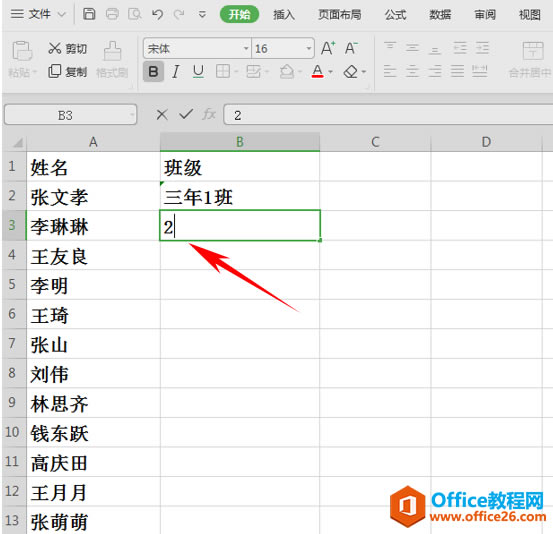Cancel cell entry with the X icon
The width and height of the screenshot is (553, 534).
click(162, 115)
